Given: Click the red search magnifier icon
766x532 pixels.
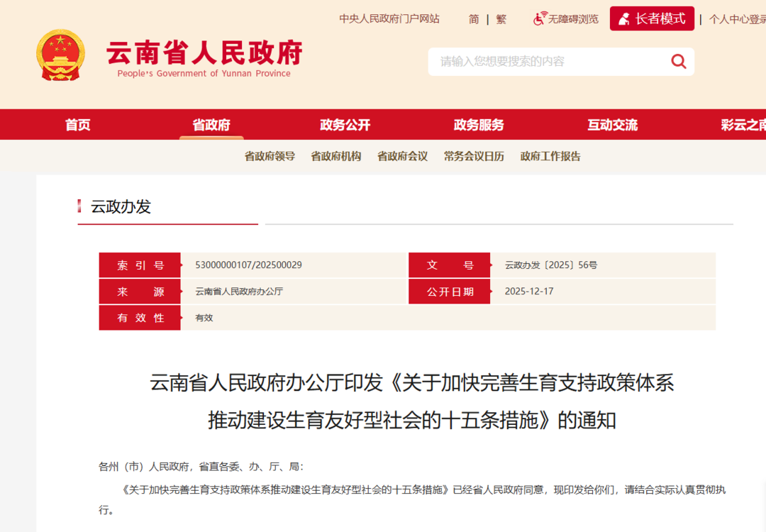Looking at the screenshot, I should pos(679,62).
